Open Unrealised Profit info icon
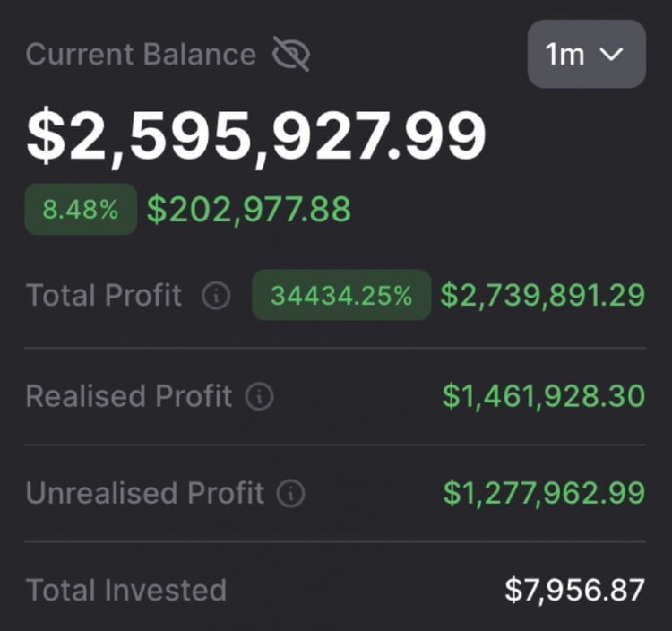The image size is (672, 631). coord(290,493)
